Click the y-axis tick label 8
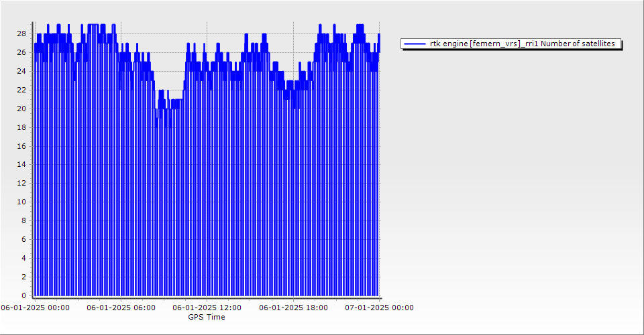Image resolution: width=644 pixels, height=335 pixels. (x=23, y=220)
